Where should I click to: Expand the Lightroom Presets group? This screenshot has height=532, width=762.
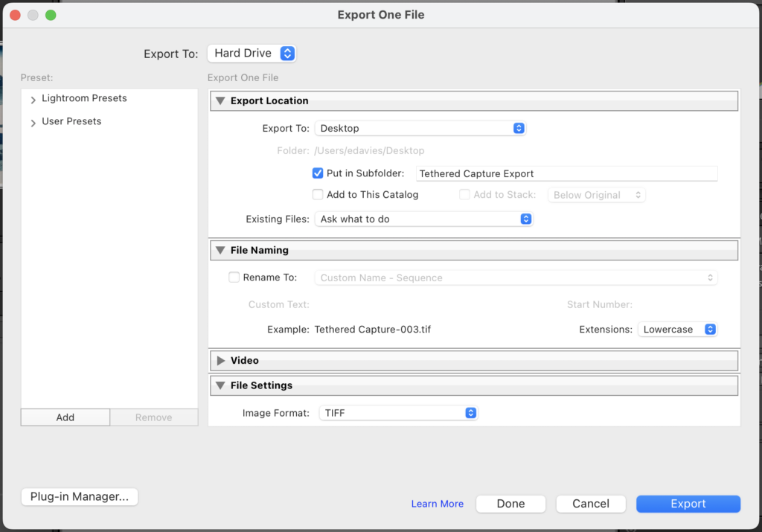33,97
